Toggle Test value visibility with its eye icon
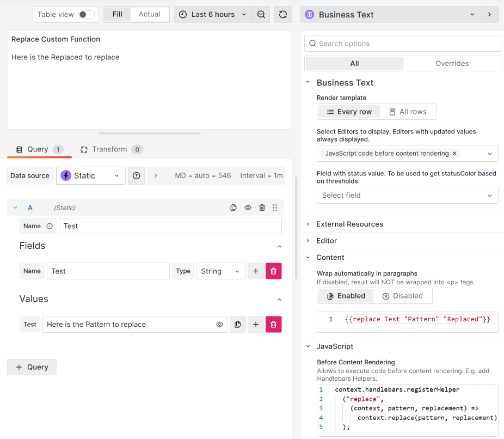Screen dimensions: 504x439 219,324
